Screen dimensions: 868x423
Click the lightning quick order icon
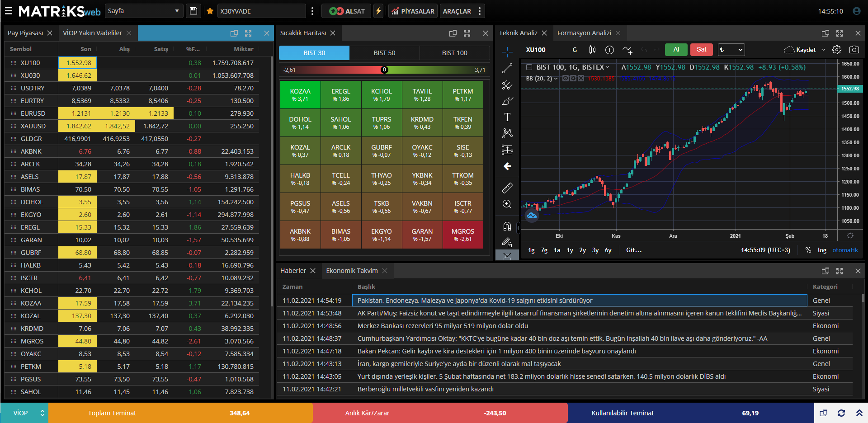[x=378, y=11]
